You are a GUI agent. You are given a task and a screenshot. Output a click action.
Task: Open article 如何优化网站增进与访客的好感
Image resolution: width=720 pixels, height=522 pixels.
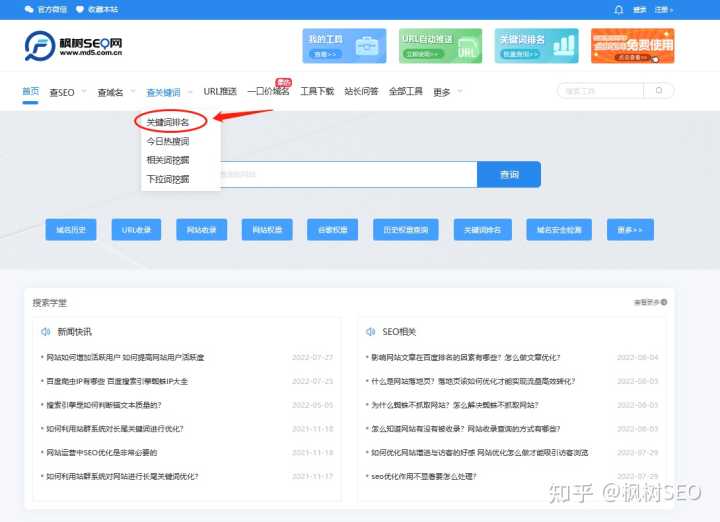[x=479, y=453]
